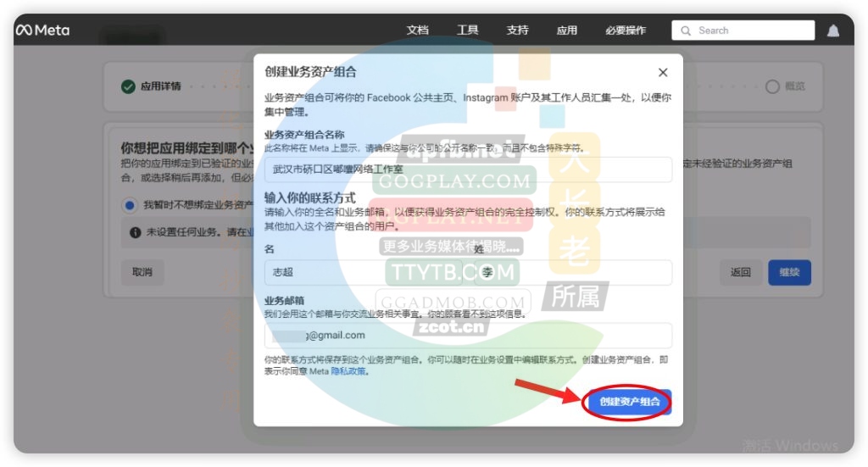Focus the 业务资产组合名称 input field

[468, 170]
